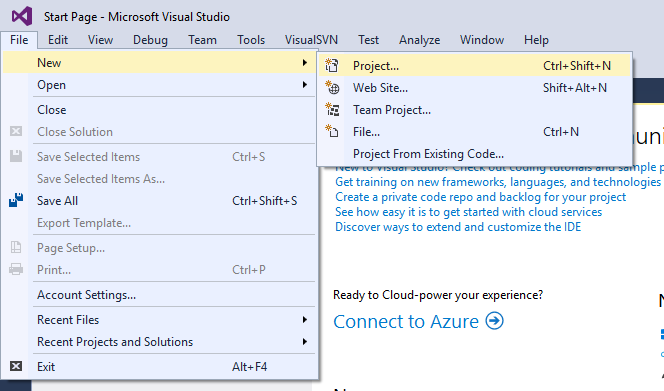Select Page Setup... entry
Viewport: 664px width, 391px height.
pos(160,248)
